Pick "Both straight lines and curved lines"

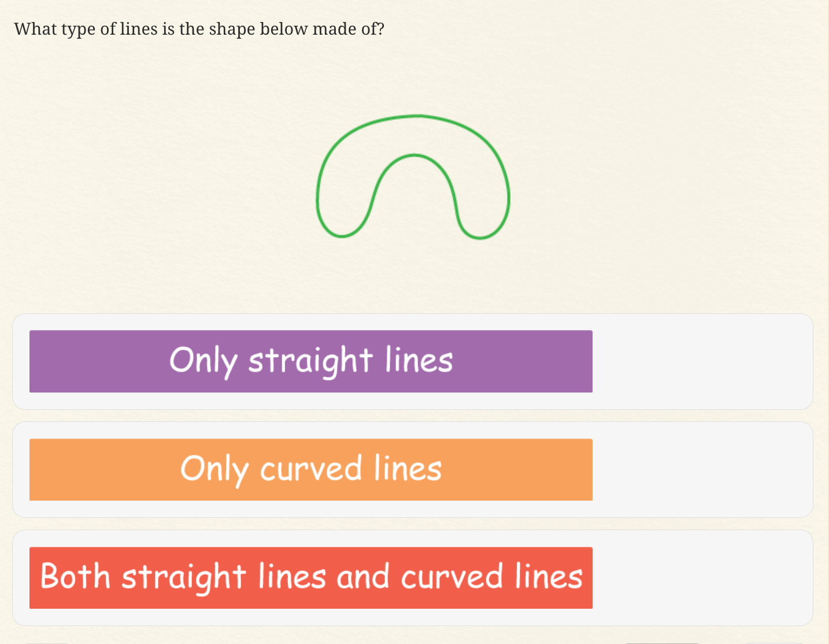click(311, 578)
